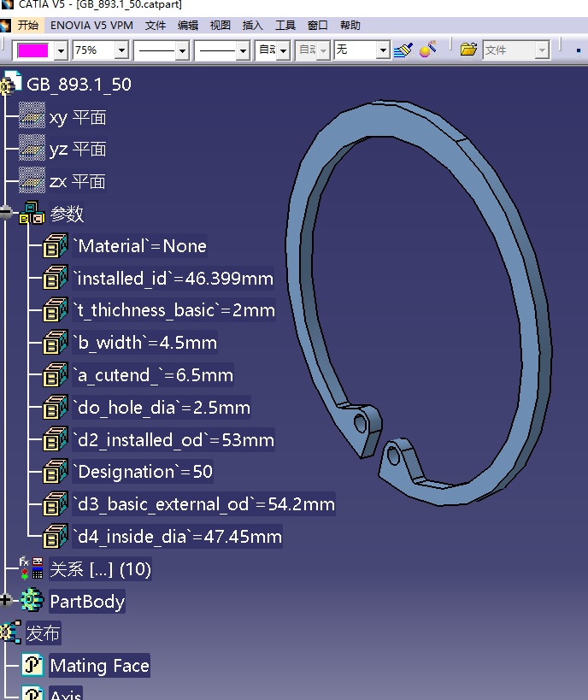Click the relations fx icon
The image size is (588, 700).
[32, 568]
